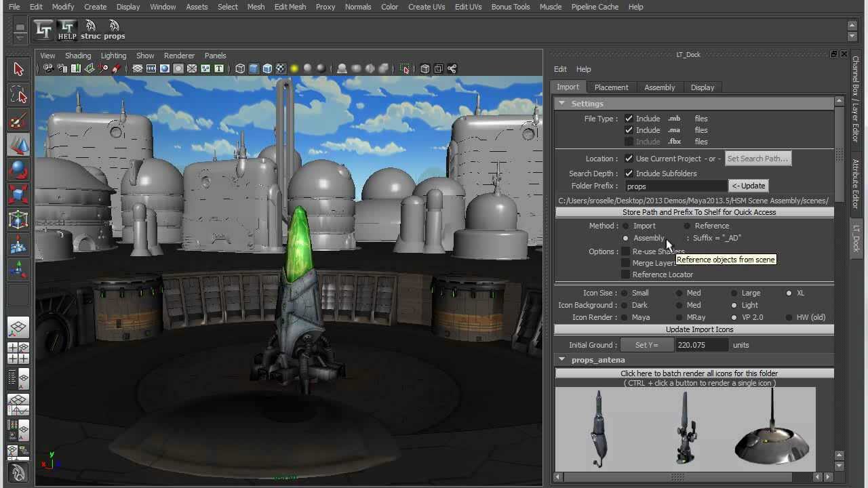Image resolution: width=868 pixels, height=488 pixels.
Task: Pick the Rotate tool sphere icon
Action: pyautogui.click(x=18, y=169)
